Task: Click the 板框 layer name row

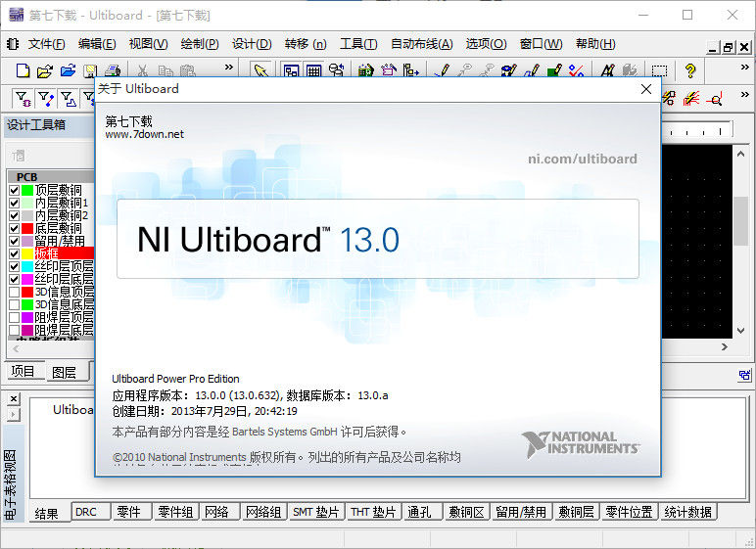Action: (64, 253)
